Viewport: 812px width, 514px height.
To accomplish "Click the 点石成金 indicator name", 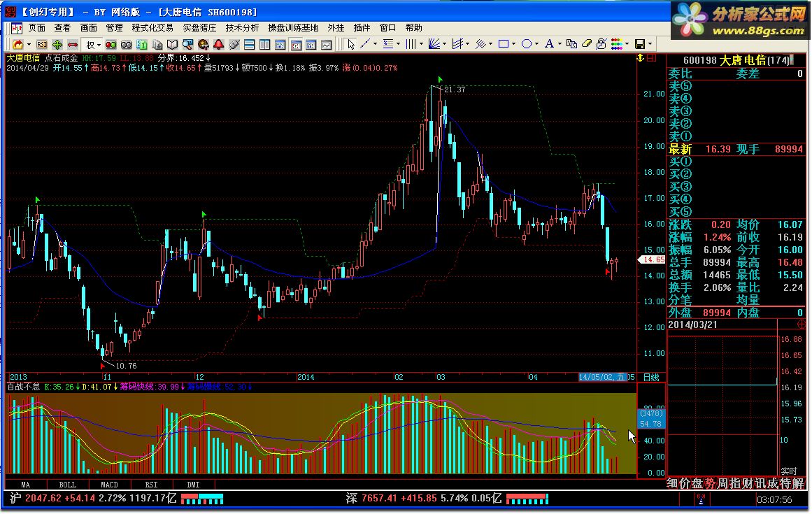I will [x=61, y=58].
